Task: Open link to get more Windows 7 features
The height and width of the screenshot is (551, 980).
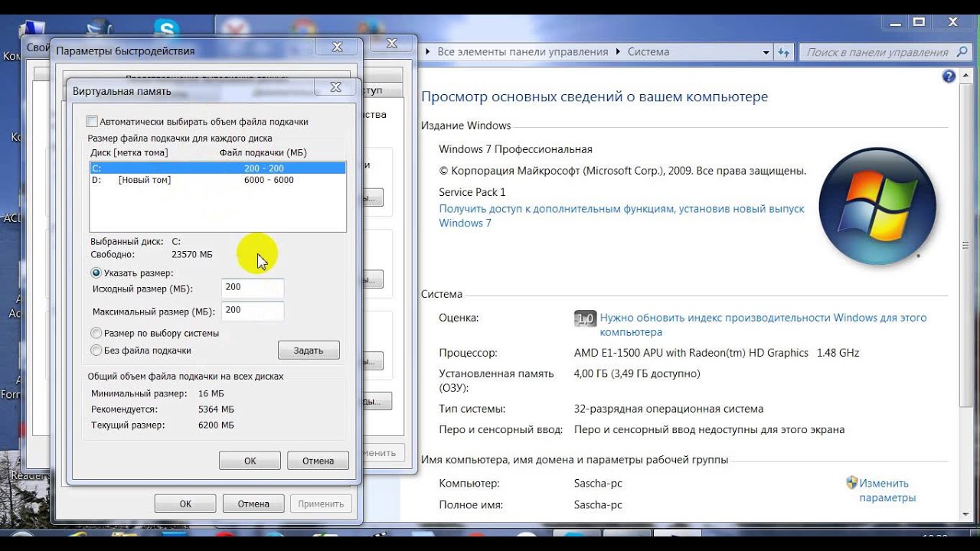Action: [x=622, y=216]
